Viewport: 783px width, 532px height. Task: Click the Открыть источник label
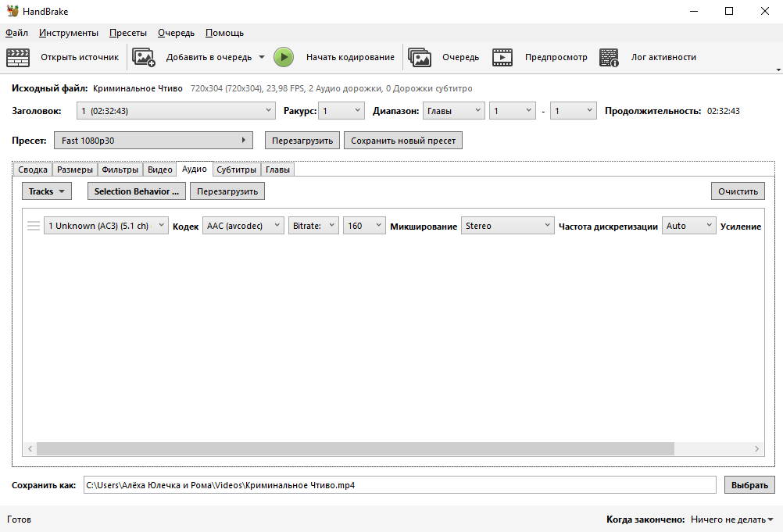point(80,57)
